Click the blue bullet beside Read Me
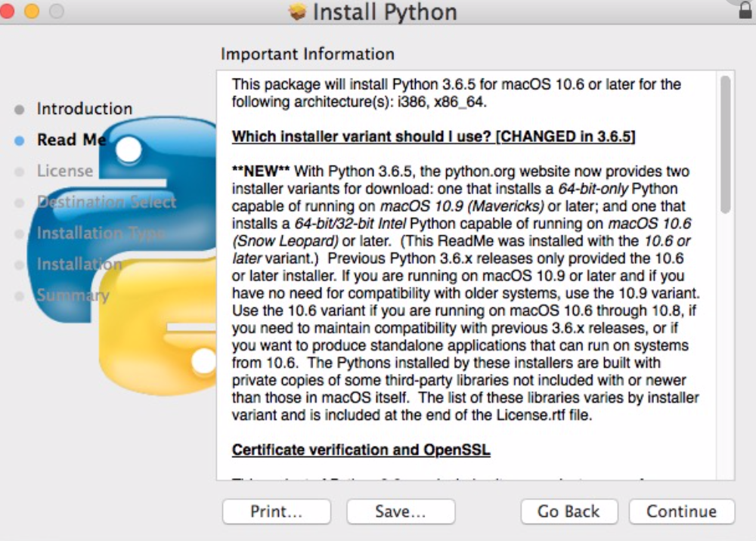Image resolution: width=756 pixels, height=541 pixels. (18, 140)
